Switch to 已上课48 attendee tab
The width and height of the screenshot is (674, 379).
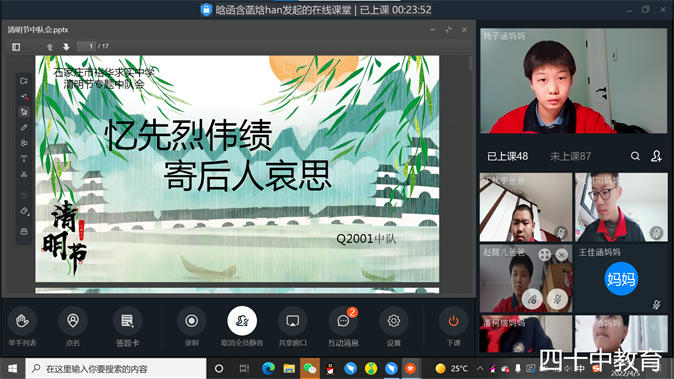(x=507, y=156)
